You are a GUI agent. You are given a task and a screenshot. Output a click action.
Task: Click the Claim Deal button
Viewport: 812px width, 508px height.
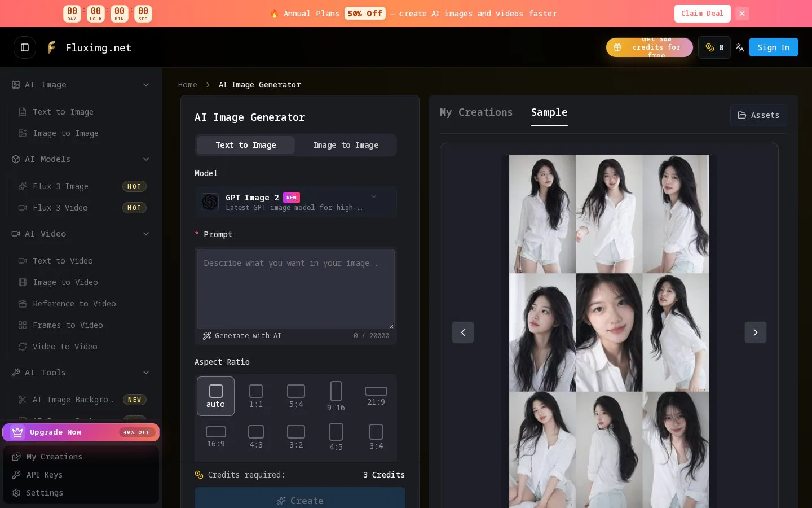tap(703, 14)
